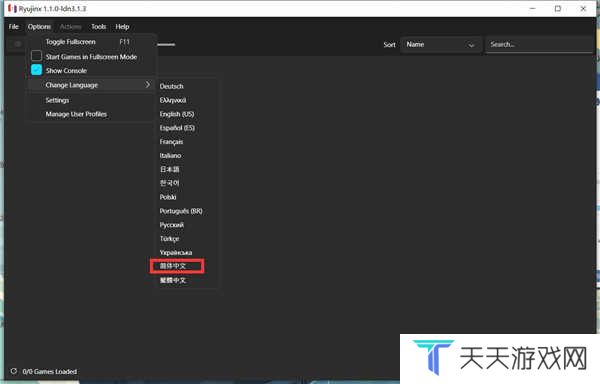Minimize the Ryujinx window

pos(532,8)
